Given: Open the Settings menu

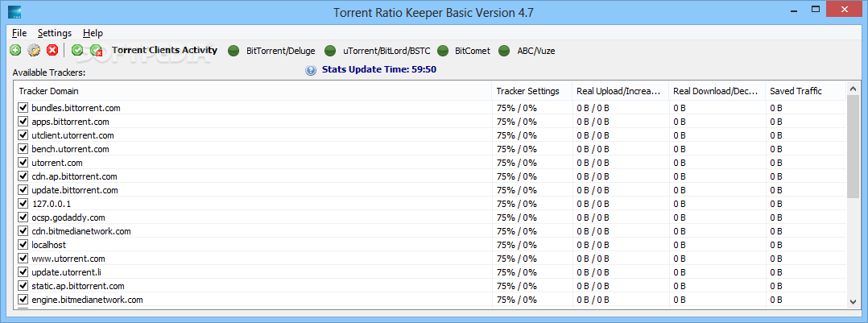Looking at the screenshot, I should coord(55,33).
